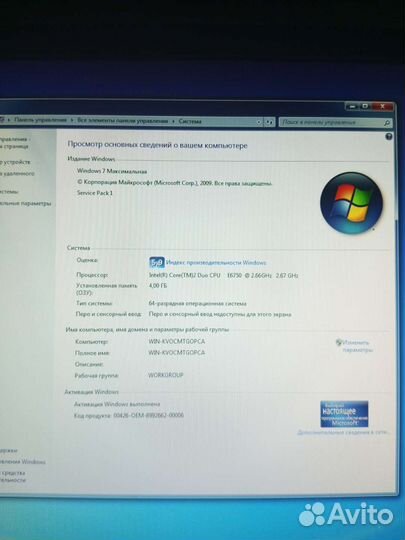
Task: Click the control panel icon in address bar
Action: pyautogui.click(x=2, y=120)
